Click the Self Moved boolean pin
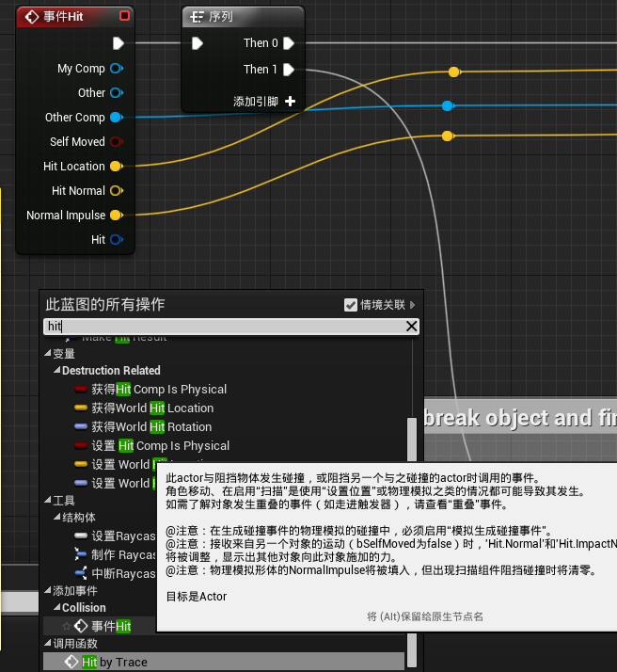The height and width of the screenshot is (672, 617). [x=117, y=141]
